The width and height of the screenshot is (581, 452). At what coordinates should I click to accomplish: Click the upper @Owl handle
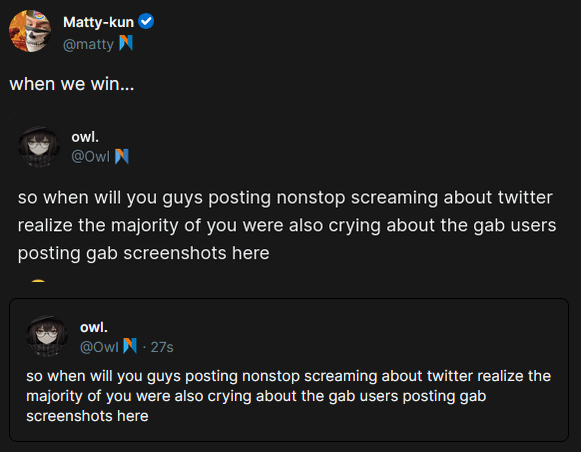[x=90, y=157]
